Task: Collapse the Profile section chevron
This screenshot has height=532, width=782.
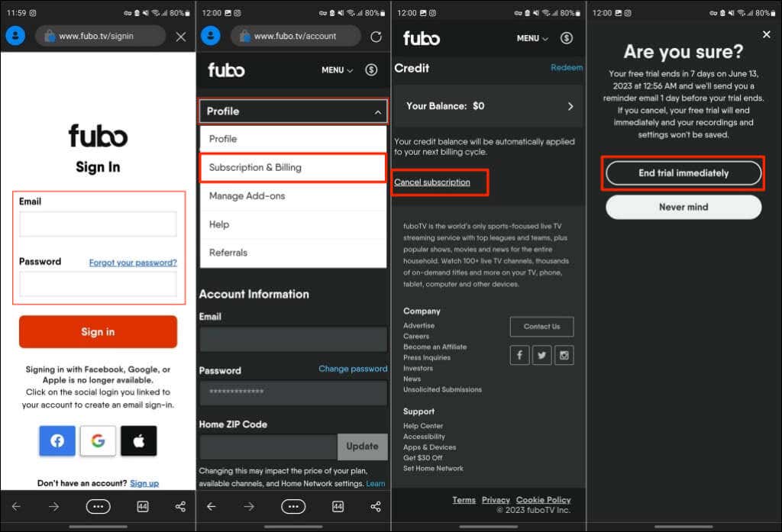Action: [379, 111]
